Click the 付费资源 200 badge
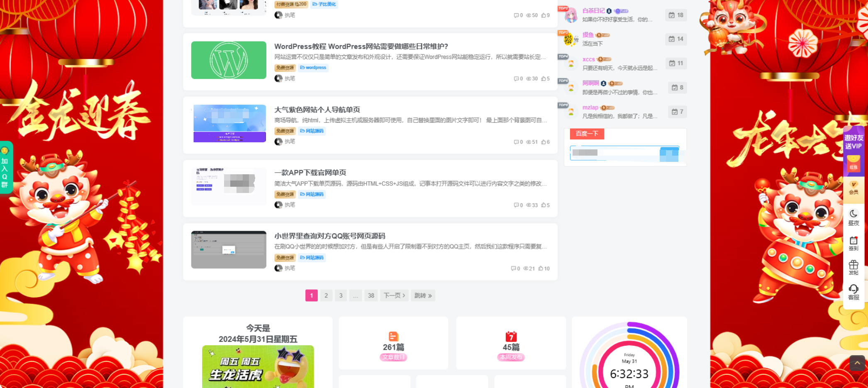The width and height of the screenshot is (868, 388). tap(291, 4)
